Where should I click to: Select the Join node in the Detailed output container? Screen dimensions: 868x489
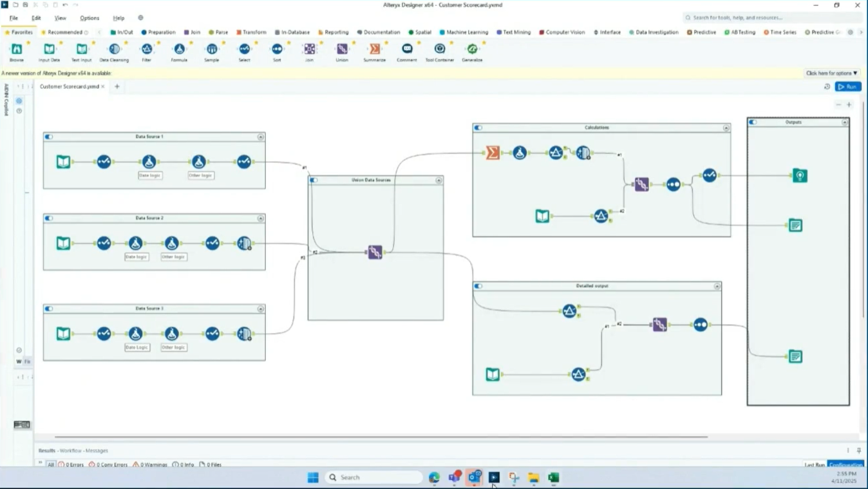pos(659,325)
